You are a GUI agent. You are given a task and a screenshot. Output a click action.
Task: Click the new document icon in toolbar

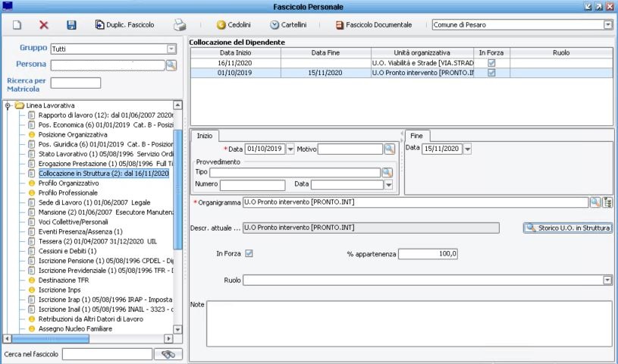tap(16, 25)
